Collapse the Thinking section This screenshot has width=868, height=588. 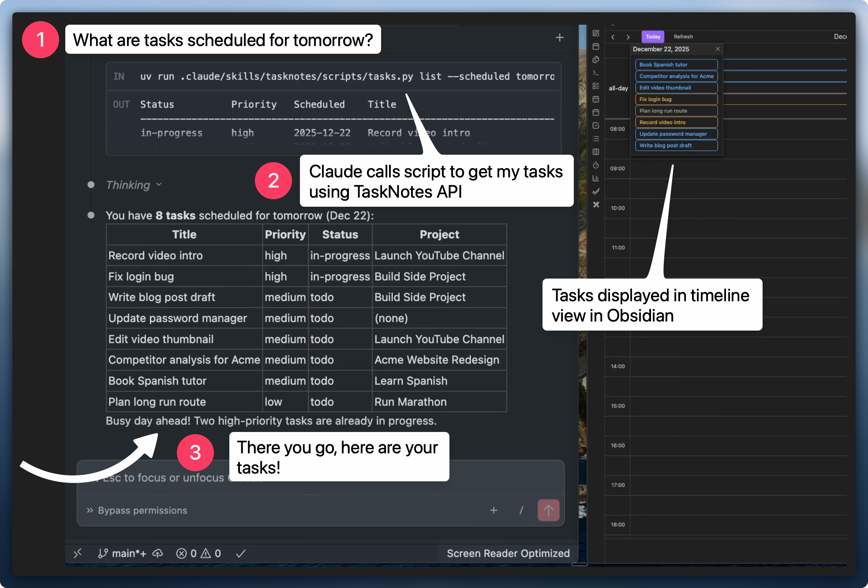[159, 185]
